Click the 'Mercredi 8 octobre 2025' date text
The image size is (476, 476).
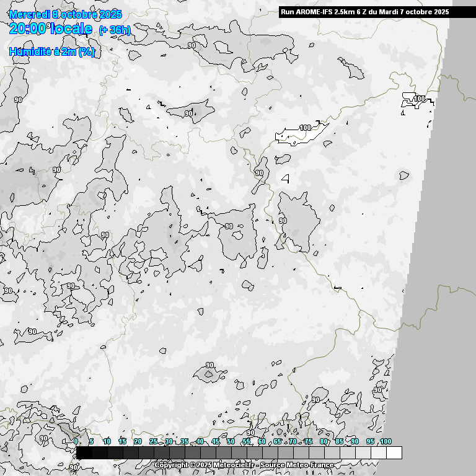[x=66, y=14]
